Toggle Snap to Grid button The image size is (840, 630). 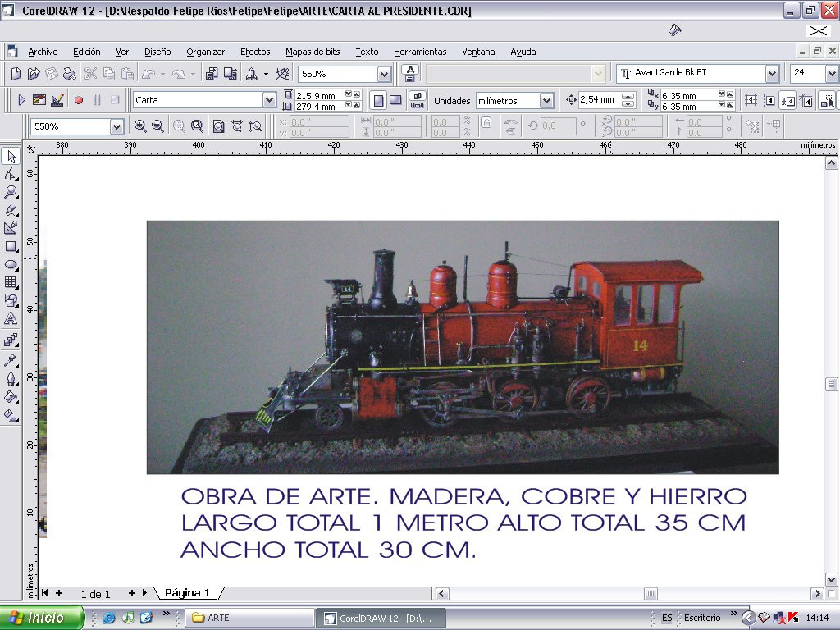tap(751, 100)
